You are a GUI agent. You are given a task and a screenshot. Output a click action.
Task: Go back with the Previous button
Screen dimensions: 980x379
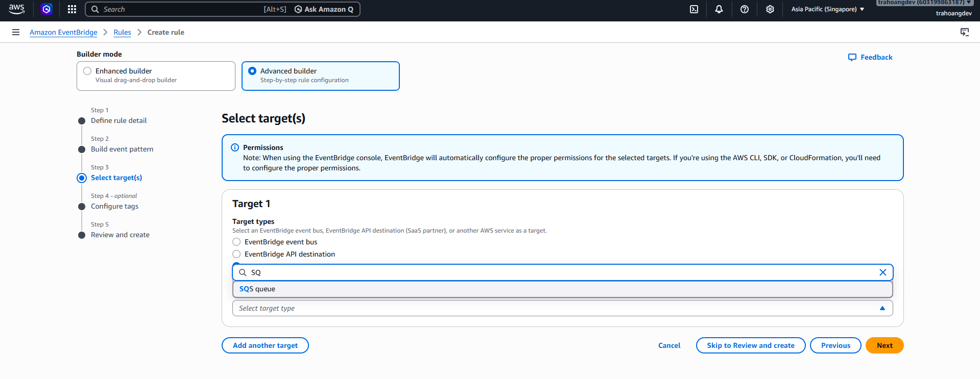pyautogui.click(x=835, y=345)
